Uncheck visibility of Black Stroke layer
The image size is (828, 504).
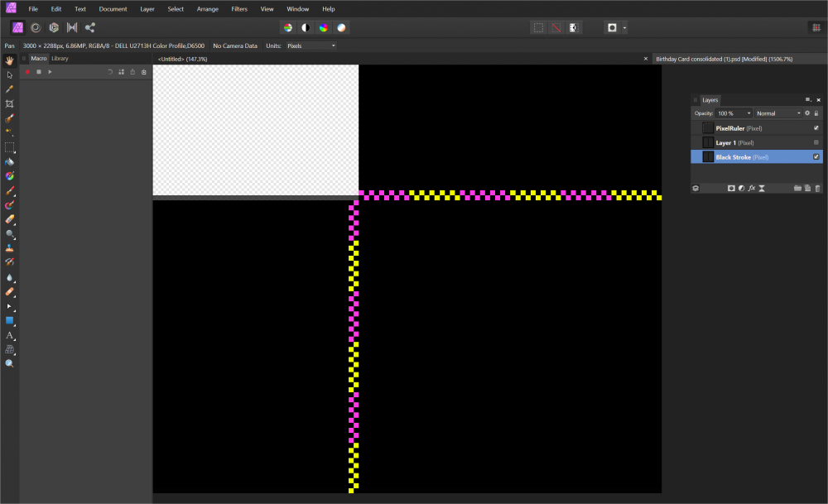tap(816, 156)
